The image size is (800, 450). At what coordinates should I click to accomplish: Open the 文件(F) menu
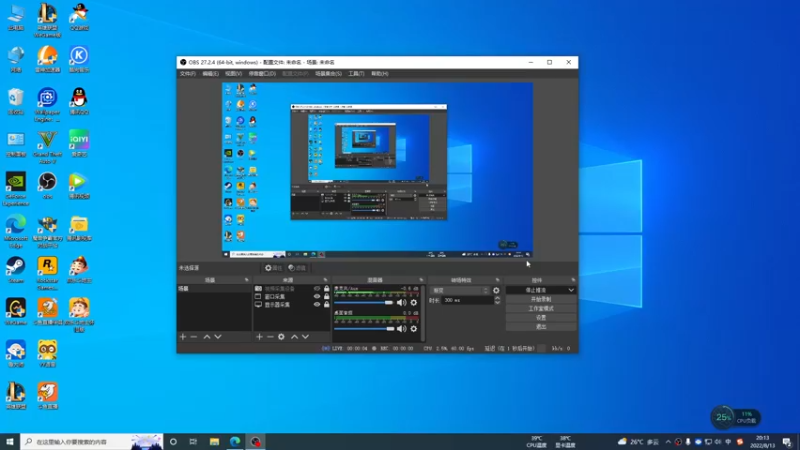[x=188, y=74]
